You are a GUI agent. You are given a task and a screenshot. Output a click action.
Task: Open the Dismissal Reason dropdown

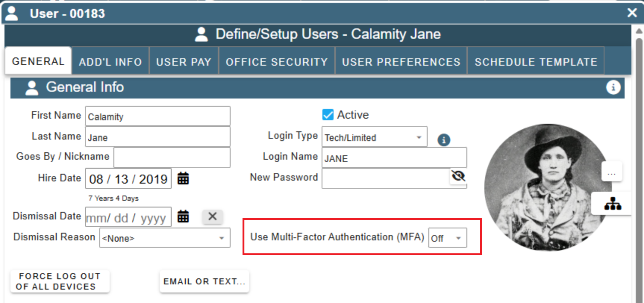[x=165, y=238]
